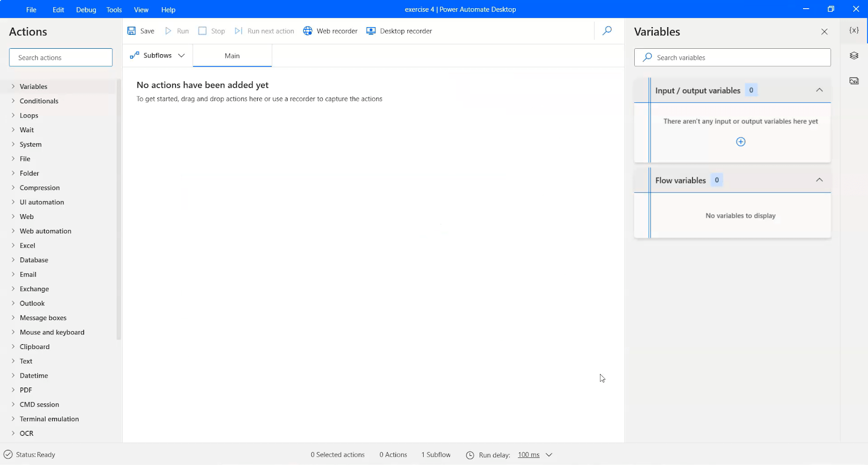This screenshot has width=868, height=465.
Task: Click the 1 Subflow status text
Action: pos(436,455)
